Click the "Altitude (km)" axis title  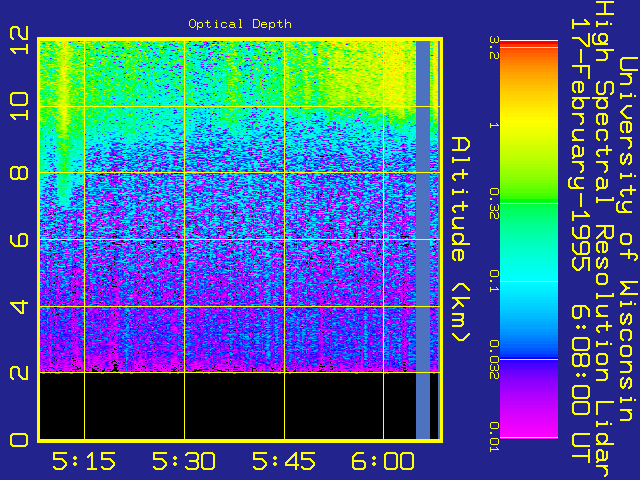click(460, 240)
